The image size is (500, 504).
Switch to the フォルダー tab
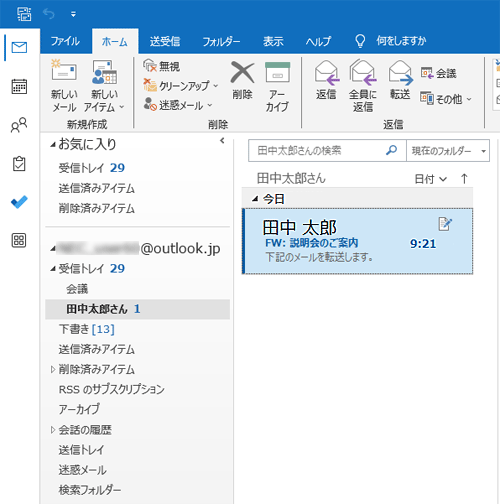(x=221, y=41)
